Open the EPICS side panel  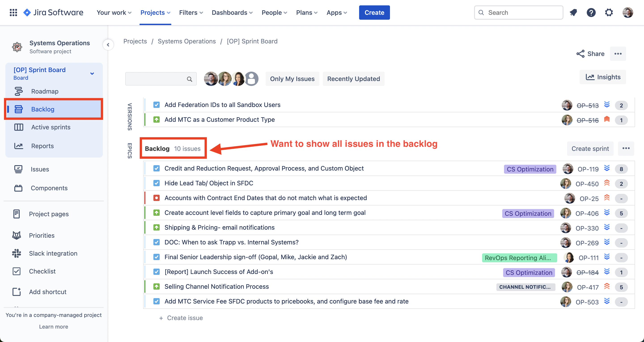pos(129,151)
